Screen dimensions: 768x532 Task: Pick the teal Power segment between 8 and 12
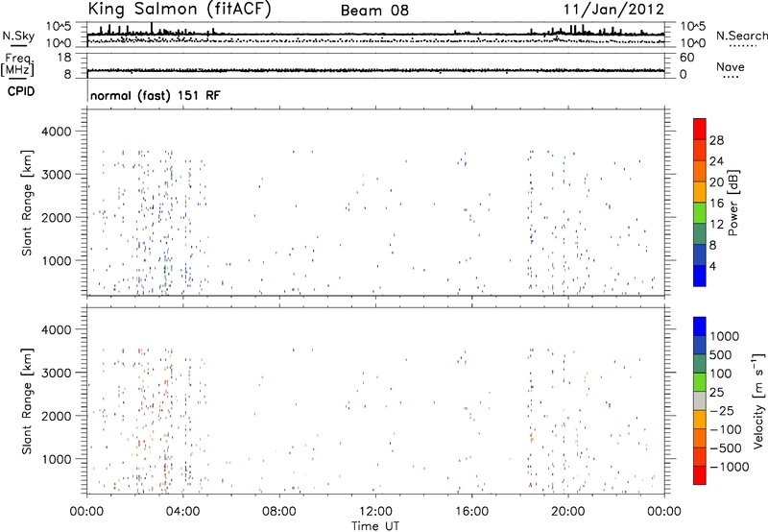tap(700, 234)
